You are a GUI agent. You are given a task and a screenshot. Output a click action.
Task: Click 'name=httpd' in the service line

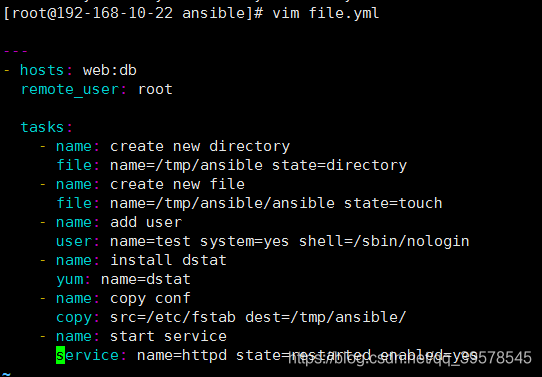tap(182, 355)
